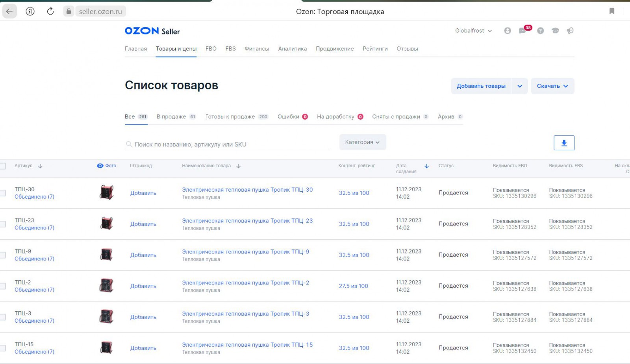Go back with the browser arrow

pos(9,11)
